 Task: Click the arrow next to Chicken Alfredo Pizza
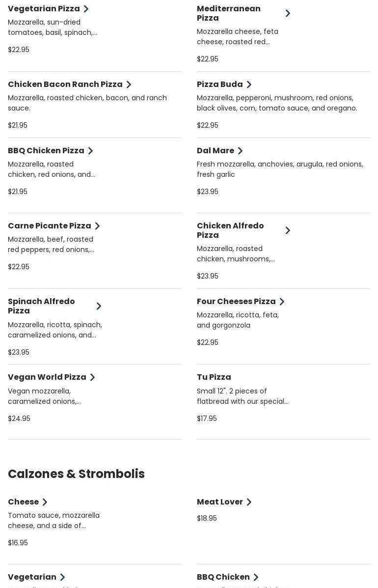pos(288,230)
